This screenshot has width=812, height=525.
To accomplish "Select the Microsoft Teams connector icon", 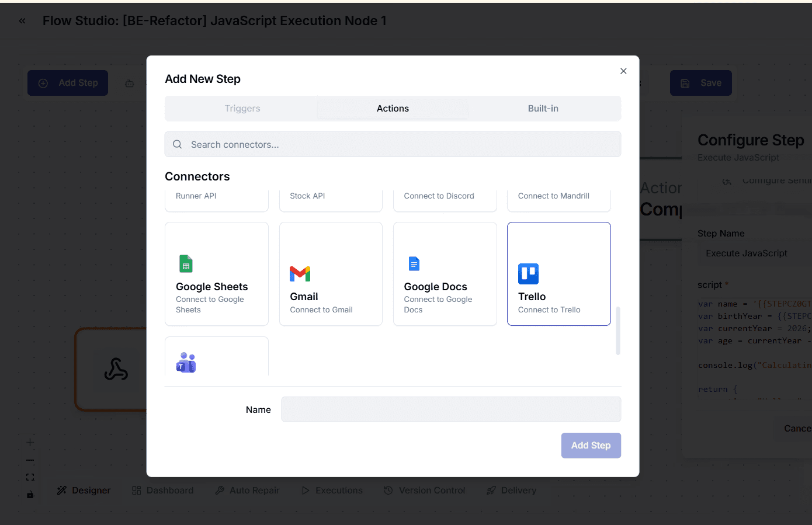I will click(186, 363).
